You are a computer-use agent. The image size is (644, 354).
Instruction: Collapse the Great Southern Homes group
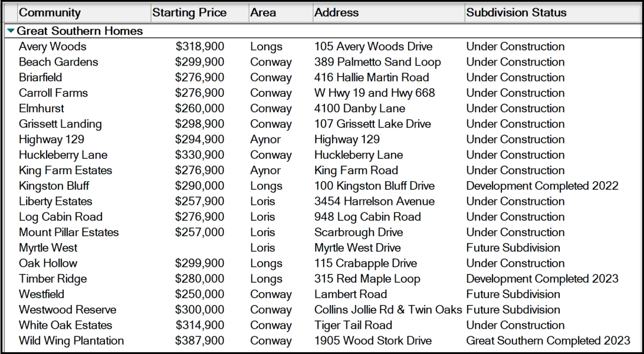coord(11,31)
